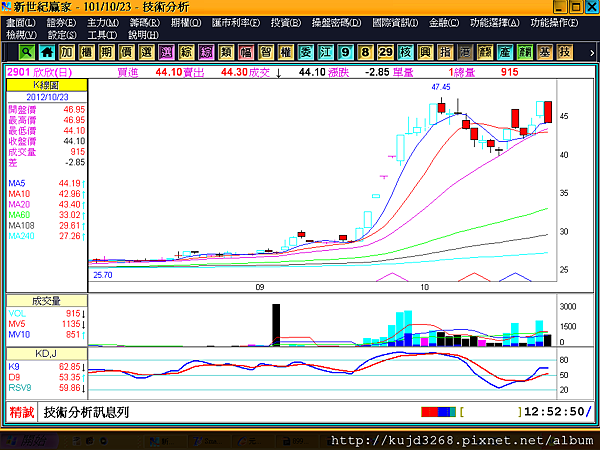
Task: Open the 投資(B) menu
Action: 286,23
